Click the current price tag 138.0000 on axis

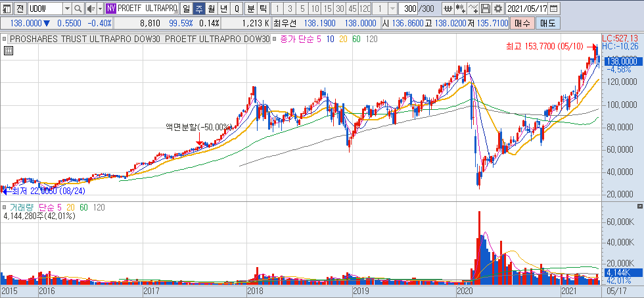point(622,61)
